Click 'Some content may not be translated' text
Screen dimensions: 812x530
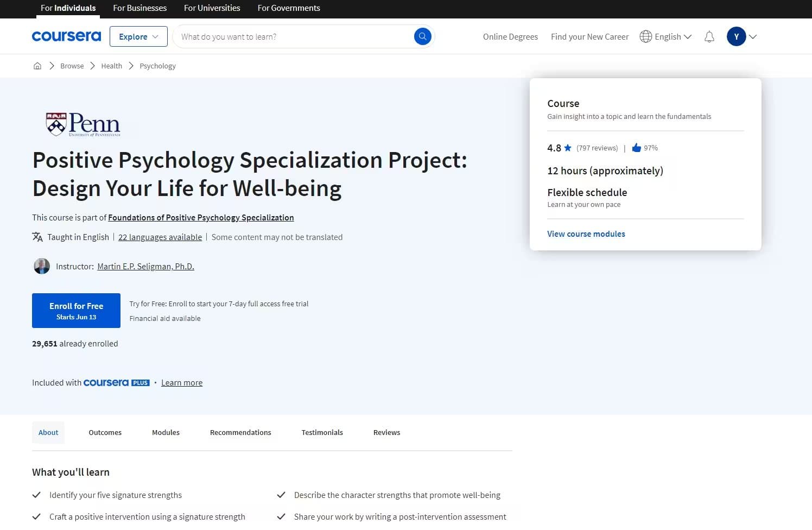[x=277, y=237]
